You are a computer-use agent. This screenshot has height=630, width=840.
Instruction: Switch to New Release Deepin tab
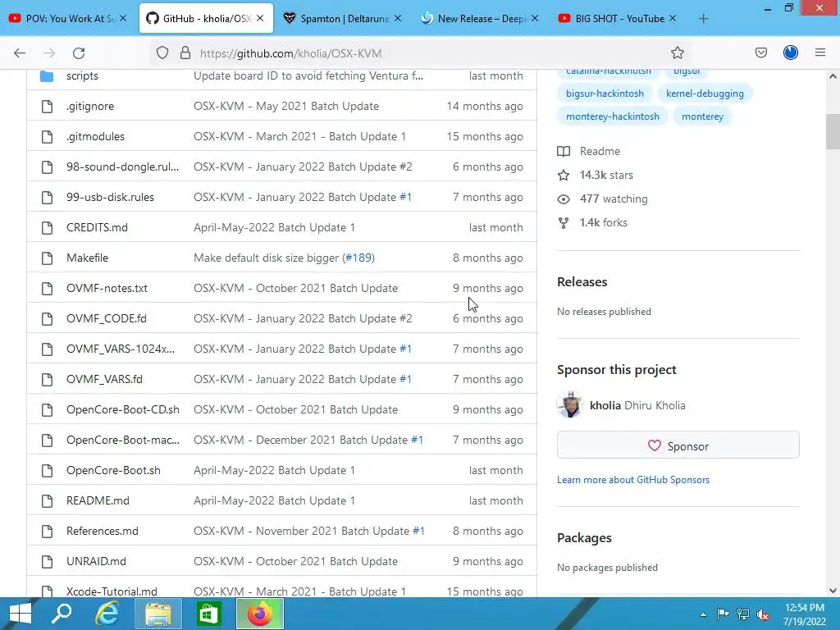[x=480, y=19]
